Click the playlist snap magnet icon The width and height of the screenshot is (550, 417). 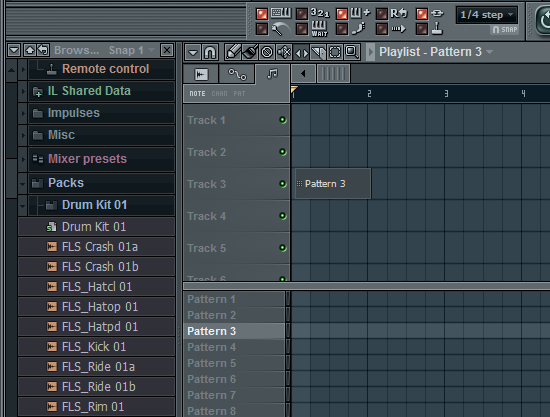point(210,53)
